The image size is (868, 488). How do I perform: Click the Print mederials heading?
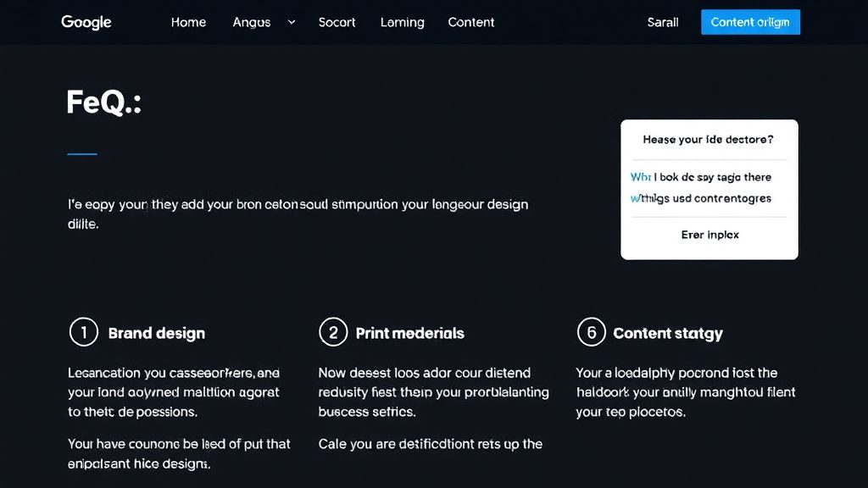(409, 333)
